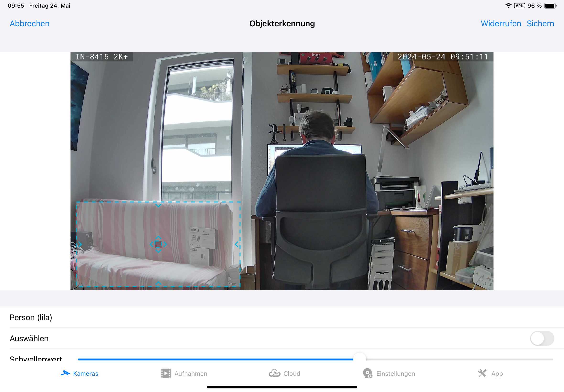564x392 pixels.
Task: Tap the Aufnahmen film icon
Action: tap(165, 373)
